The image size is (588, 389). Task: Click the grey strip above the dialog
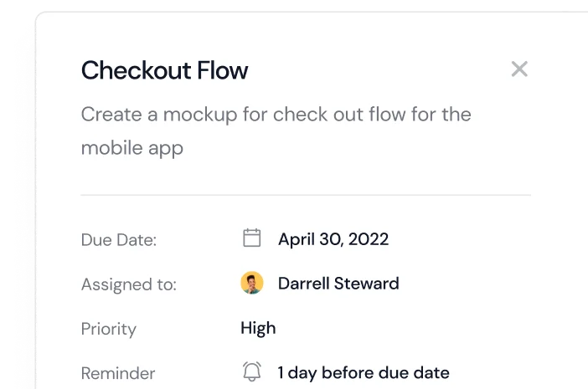(x=310, y=9)
